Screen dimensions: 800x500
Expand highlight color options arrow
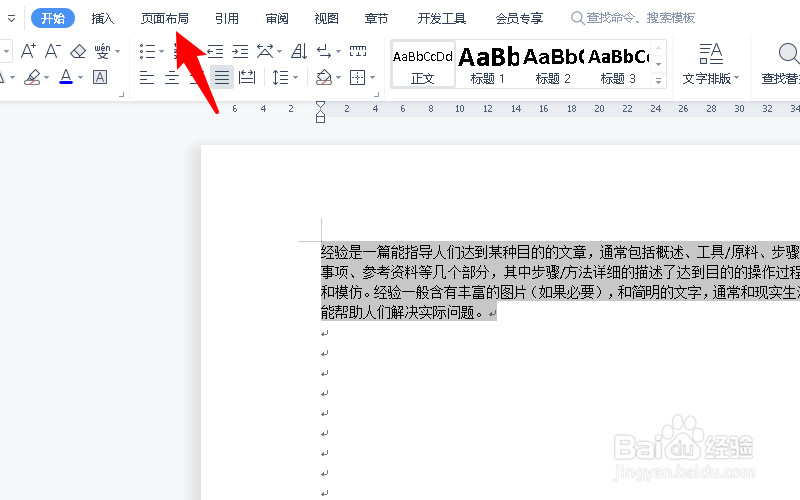(46, 78)
